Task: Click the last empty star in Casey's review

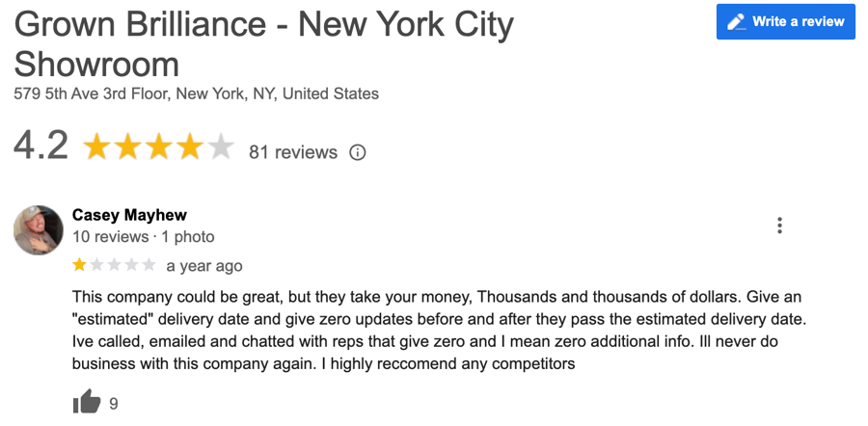Action: 149,266
